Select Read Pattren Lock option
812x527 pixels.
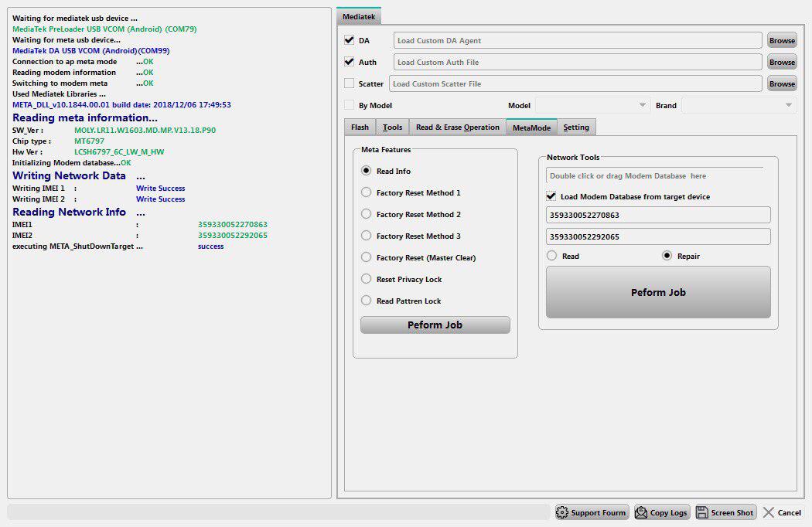[x=366, y=301]
